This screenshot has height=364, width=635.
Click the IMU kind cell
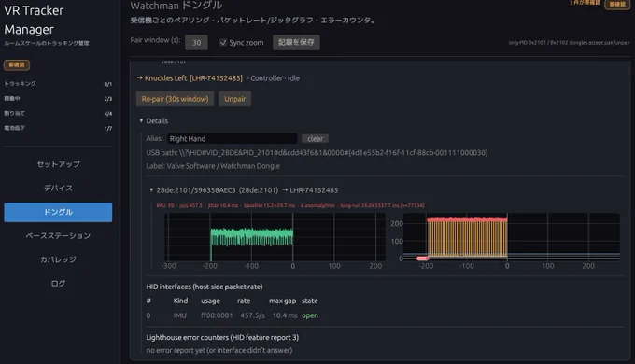[180, 315]
